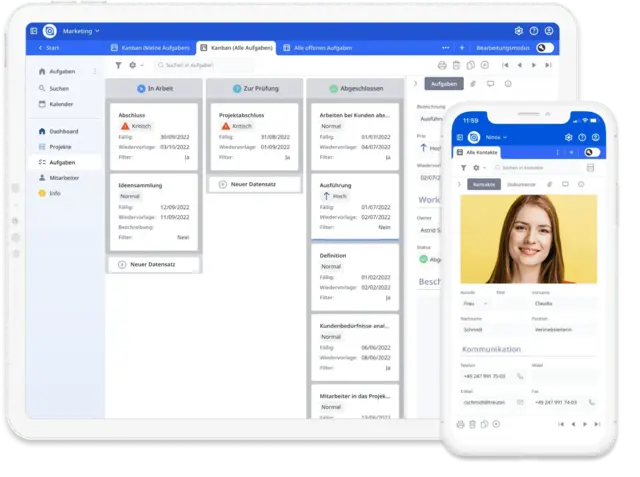Click the help question mark icon
The width and height of the screenshot is (640, 477).
(x=533, y=31)
